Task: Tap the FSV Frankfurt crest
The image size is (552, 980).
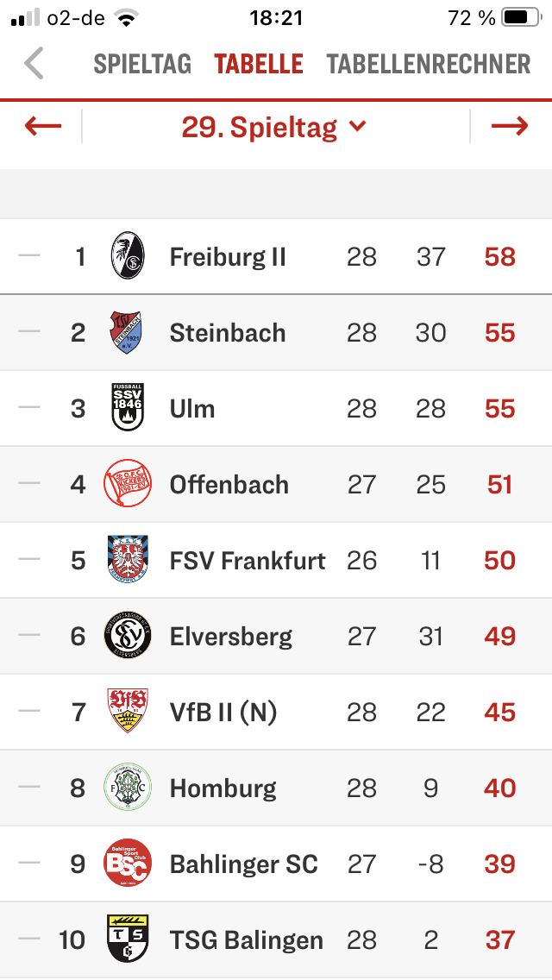Action: point(128,559)
